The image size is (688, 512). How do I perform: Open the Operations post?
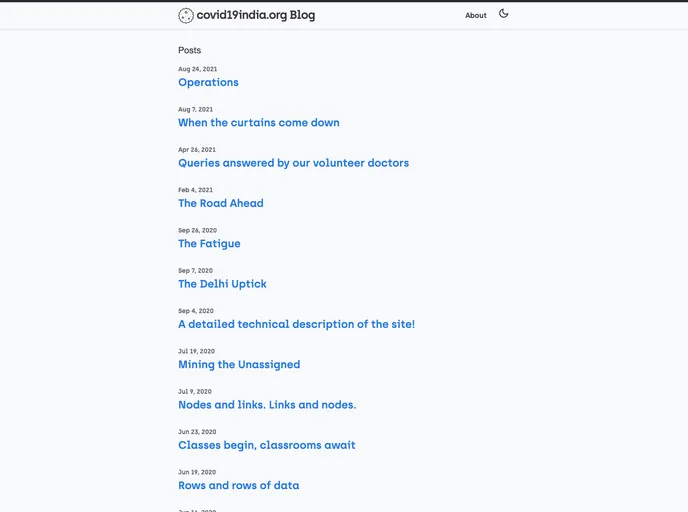(x=208, y=82)
